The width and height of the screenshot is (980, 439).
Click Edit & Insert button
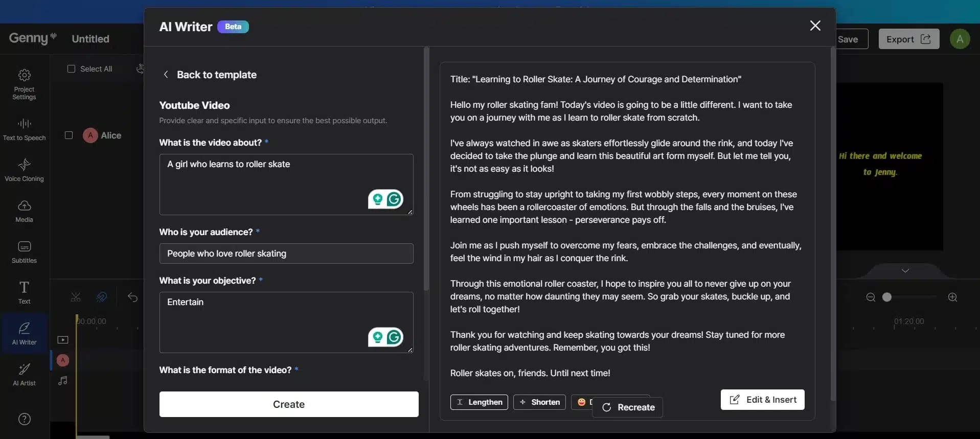pyautogui.click(x=762, y=400)
